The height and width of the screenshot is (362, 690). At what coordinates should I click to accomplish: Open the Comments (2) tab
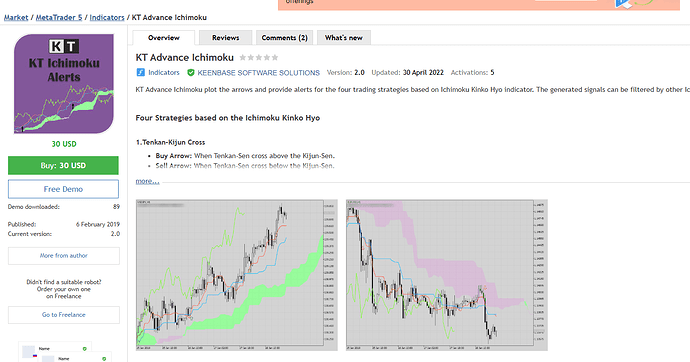(284, 38)
